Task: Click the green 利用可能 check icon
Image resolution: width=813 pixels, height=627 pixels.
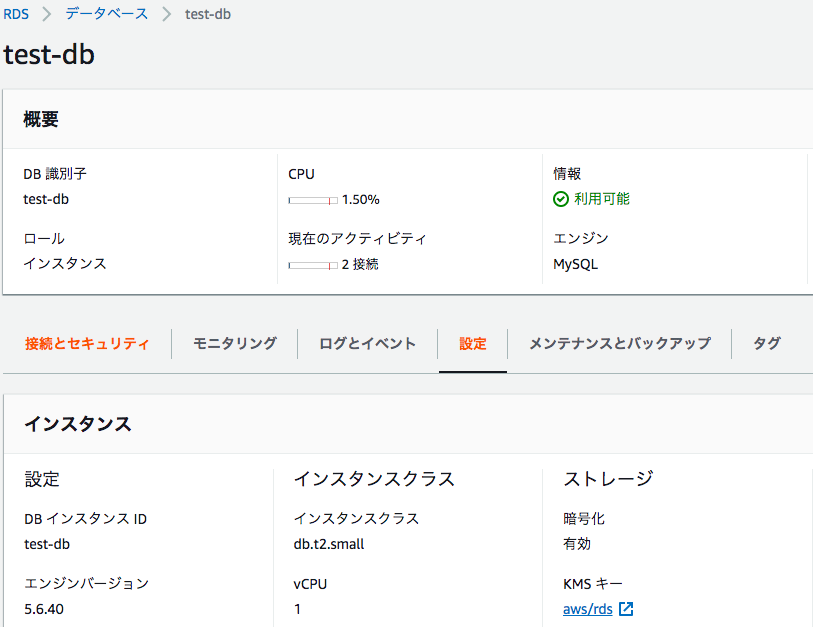Action: click(x=561, y=199)
